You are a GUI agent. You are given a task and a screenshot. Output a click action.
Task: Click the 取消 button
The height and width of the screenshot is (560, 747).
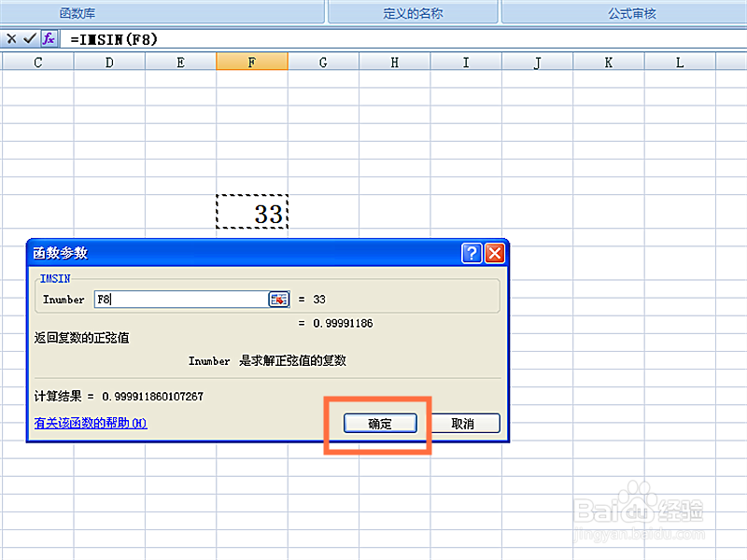pos(462,424)
